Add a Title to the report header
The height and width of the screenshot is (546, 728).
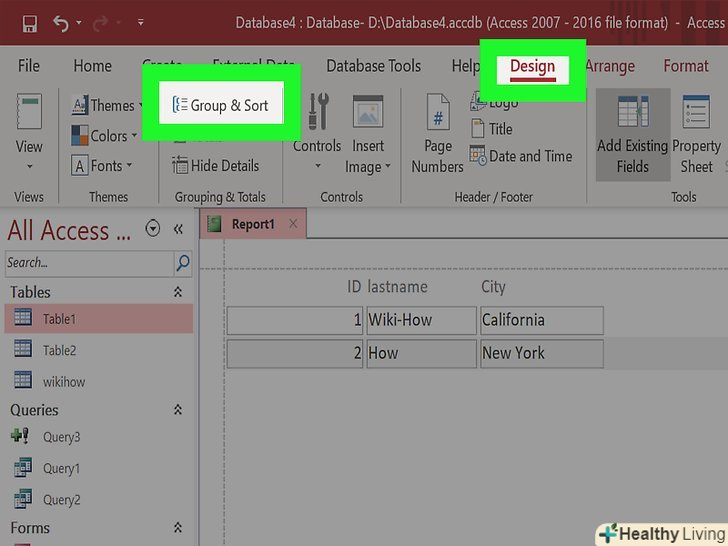coord(492,129)
